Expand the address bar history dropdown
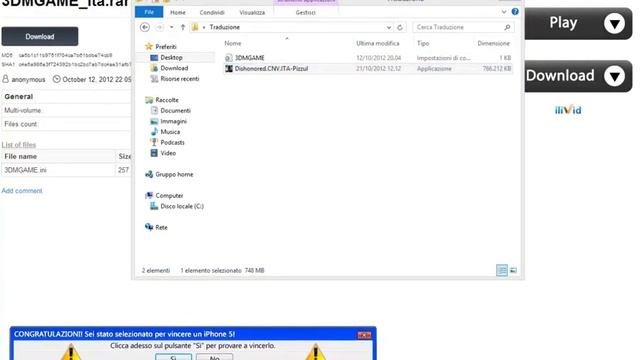Image resolution: width=640 pixels, height=360 pixels. (x=388, y=27)
